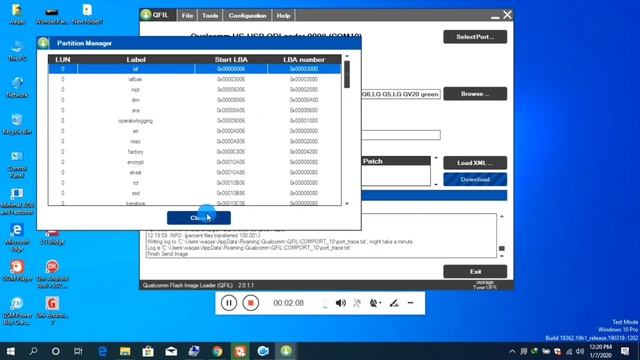
Task: Open the QFIL File menu
Action: point(187,16)
